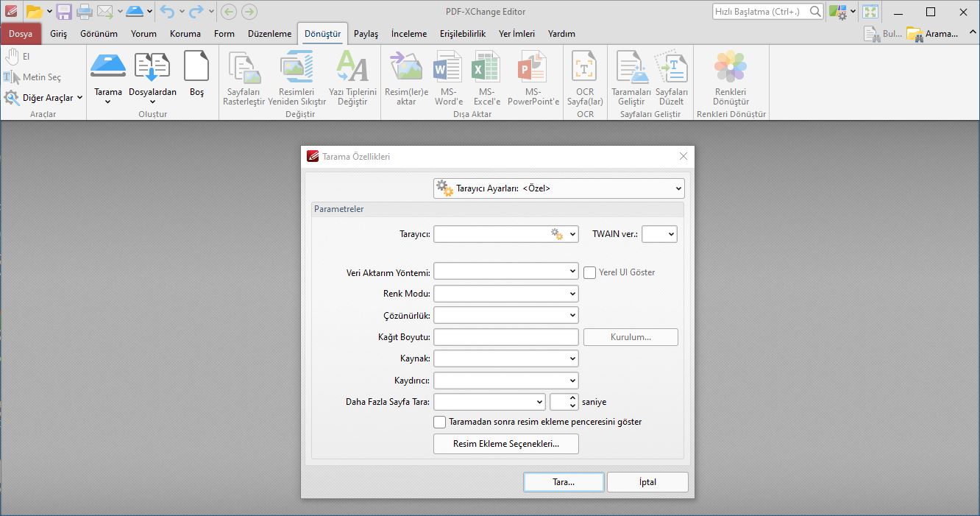Switch to the Düzenleme tab

click(x=269, y=33)
